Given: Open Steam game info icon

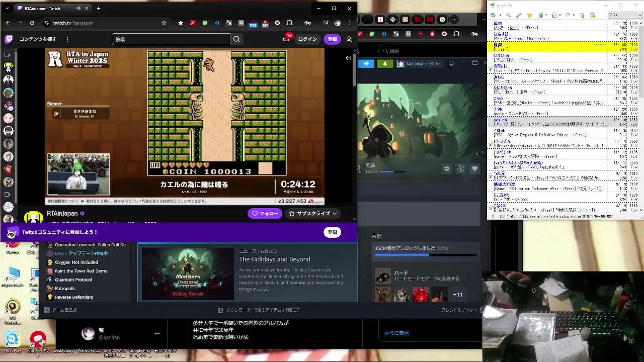Looking at the screenshot, I should pyautogui.click(x=460, y=169).
